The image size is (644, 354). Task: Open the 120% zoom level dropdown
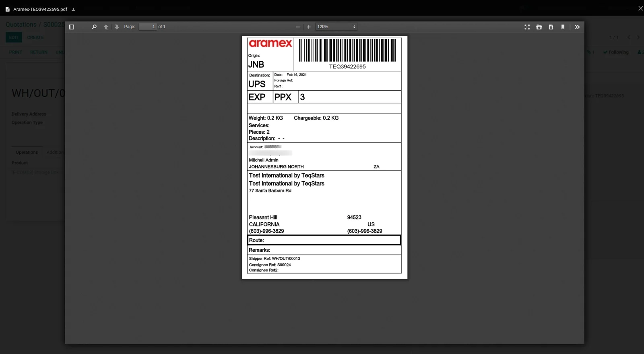point(336,27)
